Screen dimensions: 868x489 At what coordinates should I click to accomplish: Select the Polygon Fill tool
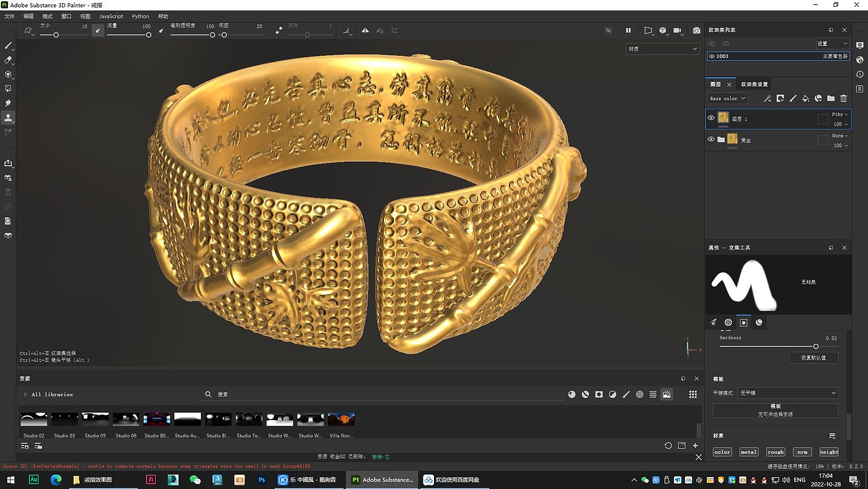coord(8,89)
